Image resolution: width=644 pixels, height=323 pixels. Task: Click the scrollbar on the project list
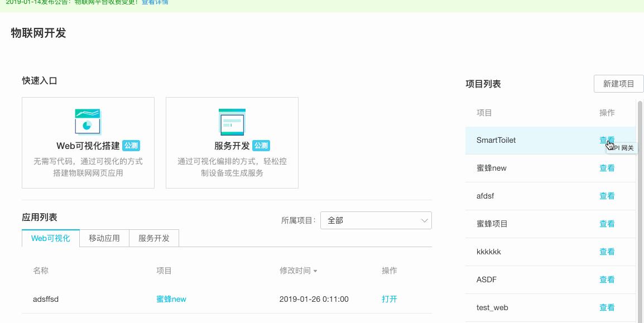(641, 139)
